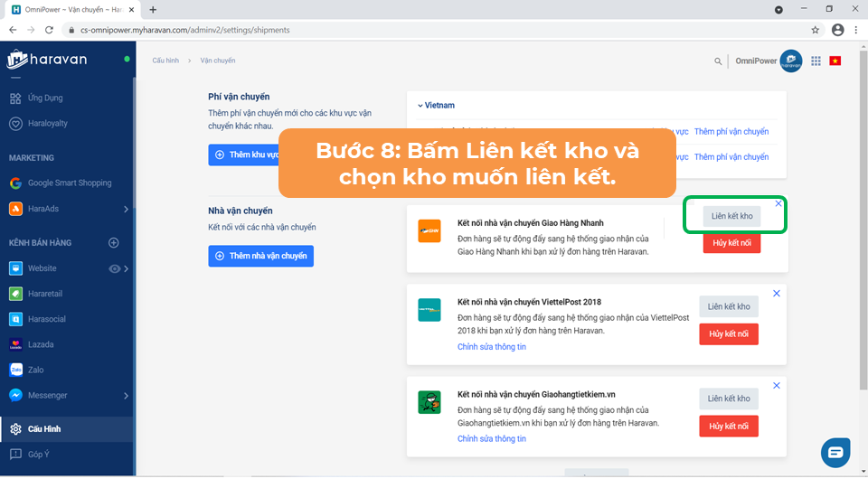Click first Thêm phí vận chuyển link
This screenshot has height=488, width=868.
pyautogui.click(x=731, y=132)
